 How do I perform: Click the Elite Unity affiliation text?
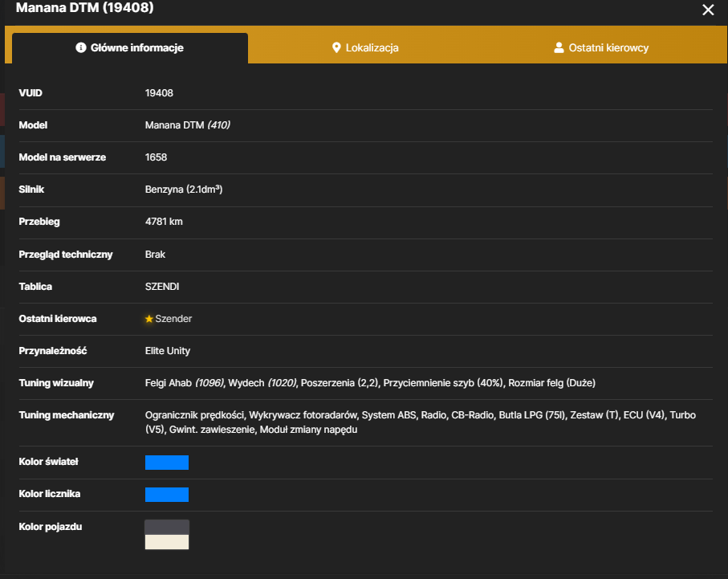[168, 351]
